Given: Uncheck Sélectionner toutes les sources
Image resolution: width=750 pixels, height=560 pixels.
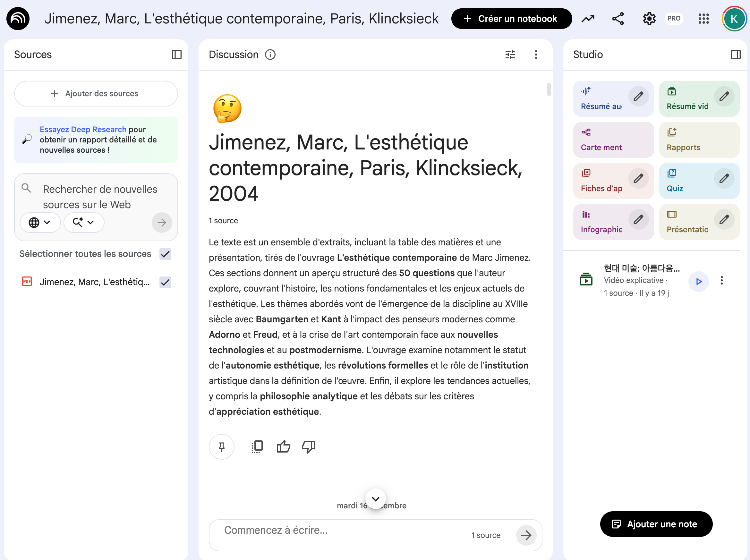Looking at the screenshot, I should coord(165,254).
